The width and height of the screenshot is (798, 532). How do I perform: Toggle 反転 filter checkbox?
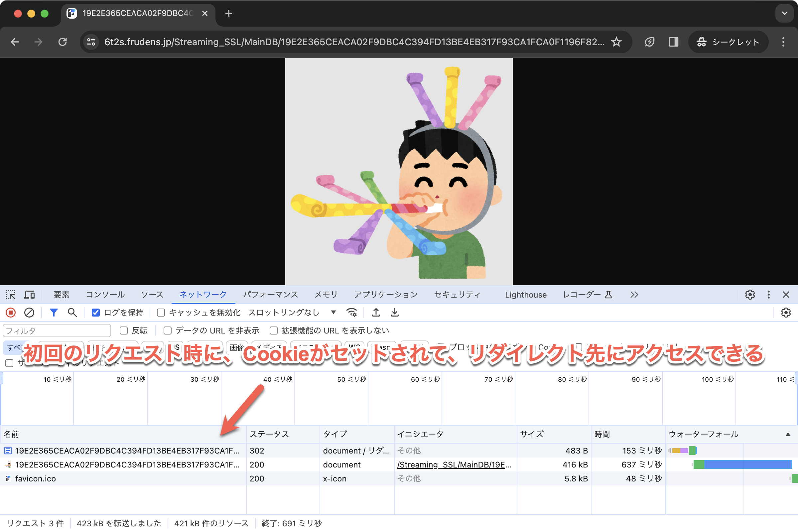(123, 331)
